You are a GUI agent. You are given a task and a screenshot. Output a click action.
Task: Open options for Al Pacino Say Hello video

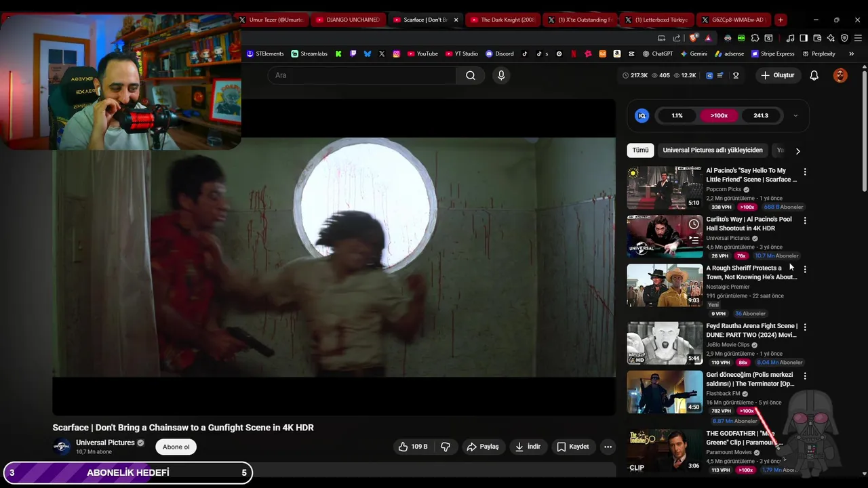[x=805, y=172]
